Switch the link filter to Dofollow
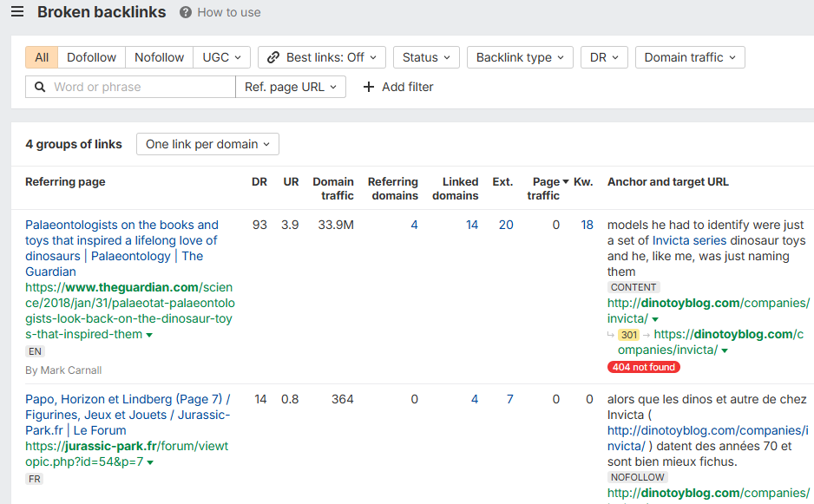814x504 pixels. [x=91, y=56]
